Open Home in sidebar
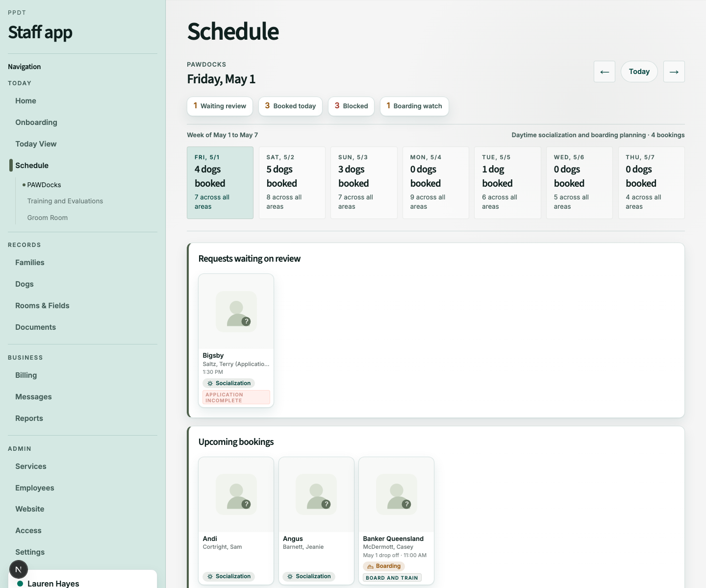 click(25, 101)
